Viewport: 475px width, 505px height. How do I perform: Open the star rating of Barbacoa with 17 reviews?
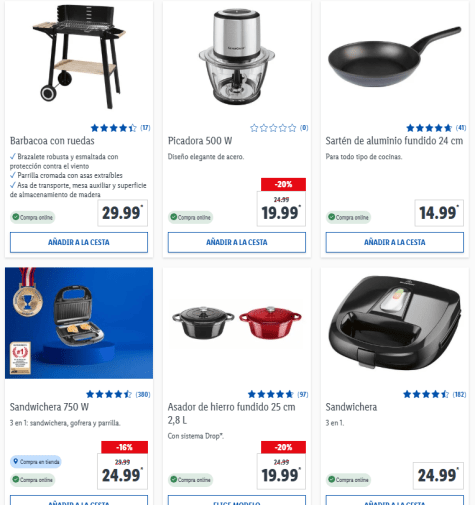tap(120, 128)
